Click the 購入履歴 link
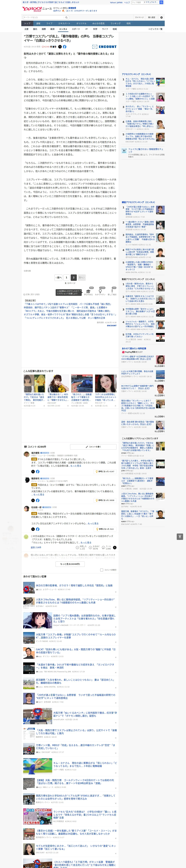This screenshot has width=186, height=868. pos(152,18)
